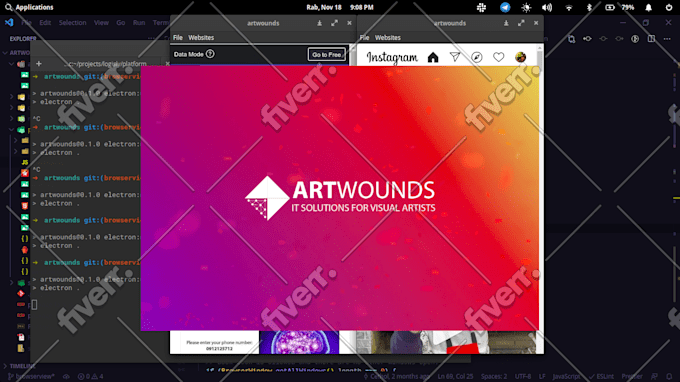680x382 pixels.
Task: Open the battery 79% indicator
Action: point(620,7)
